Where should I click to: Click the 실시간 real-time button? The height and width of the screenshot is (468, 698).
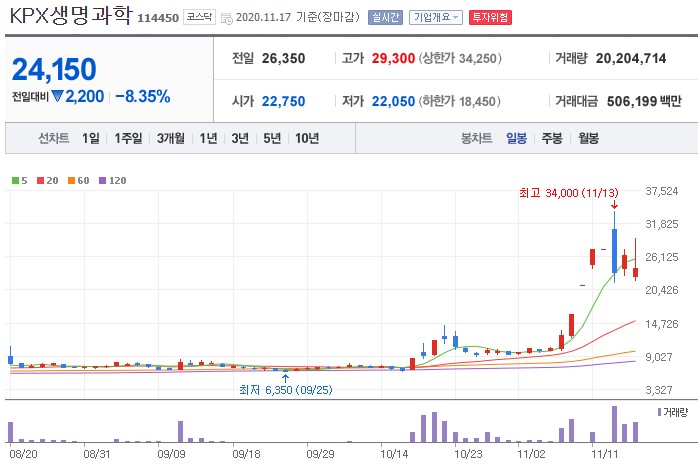tap(386, 17)
